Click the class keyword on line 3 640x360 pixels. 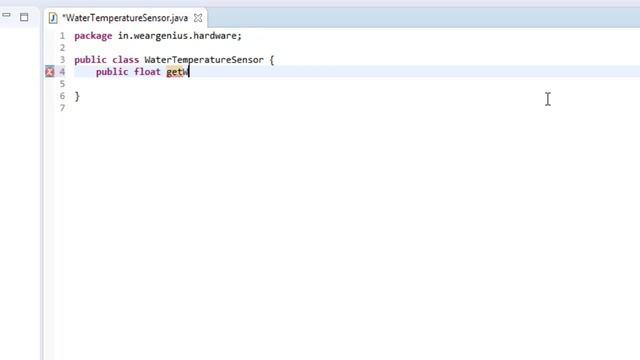pyautogui.click(x=126, y=60)
